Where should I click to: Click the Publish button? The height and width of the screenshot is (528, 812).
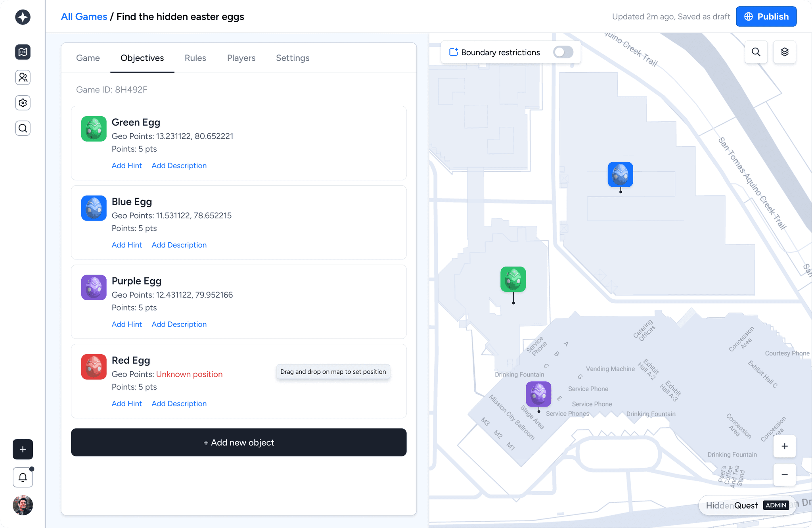click(x=766, y=17)
